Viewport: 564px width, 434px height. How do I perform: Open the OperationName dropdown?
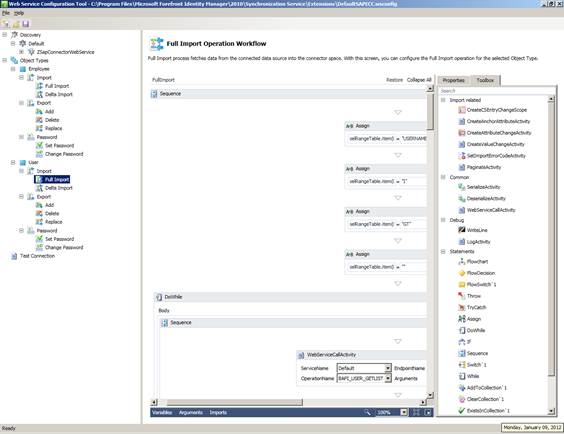point(388,378)
